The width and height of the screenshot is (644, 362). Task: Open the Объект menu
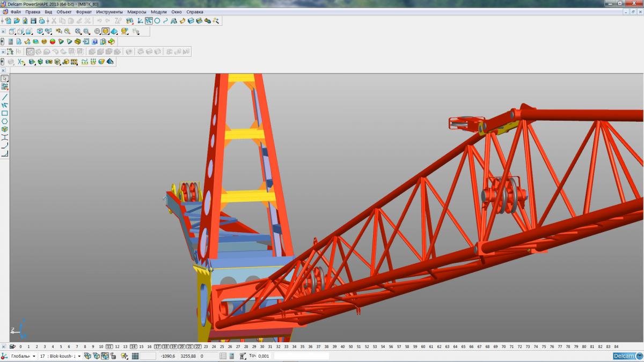(x=64, y=11)
